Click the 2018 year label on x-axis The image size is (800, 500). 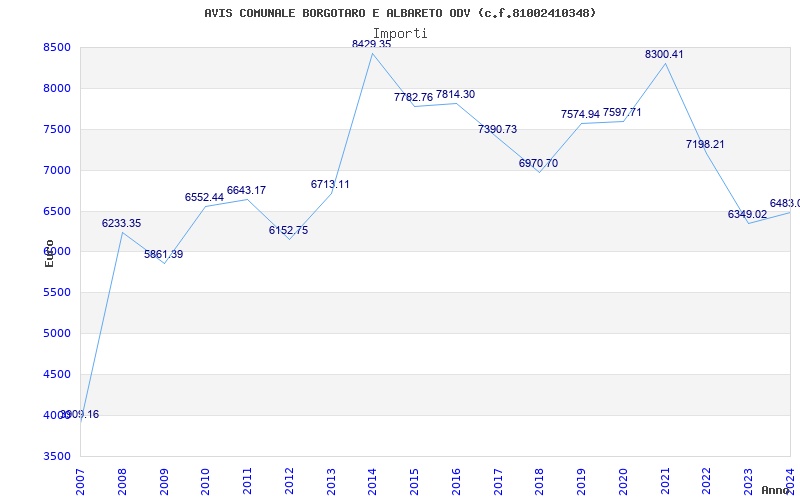point(540,482)
